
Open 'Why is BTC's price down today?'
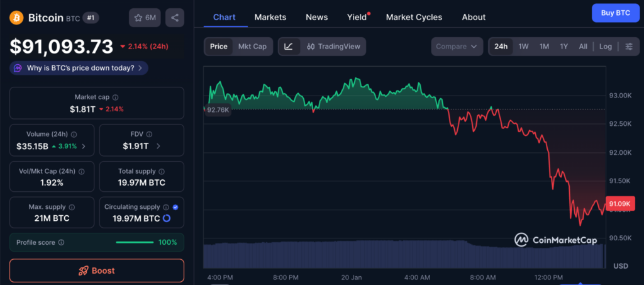coord(79,68)
